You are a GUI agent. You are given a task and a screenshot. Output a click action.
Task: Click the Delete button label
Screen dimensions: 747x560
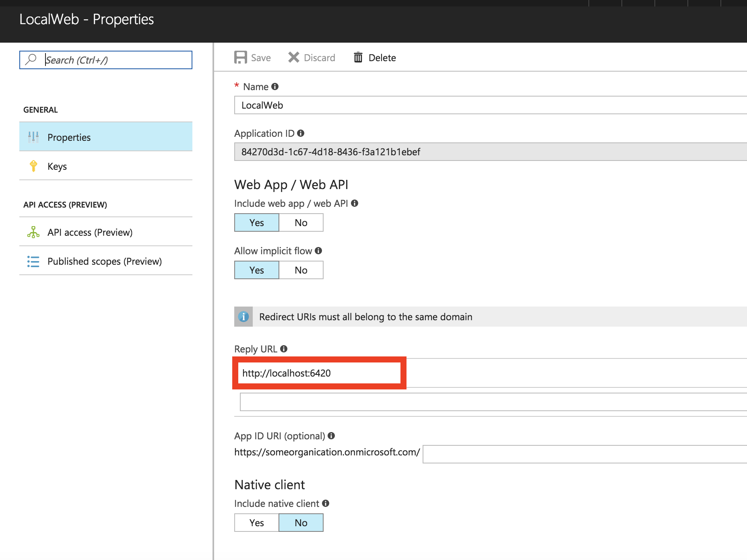382,58
